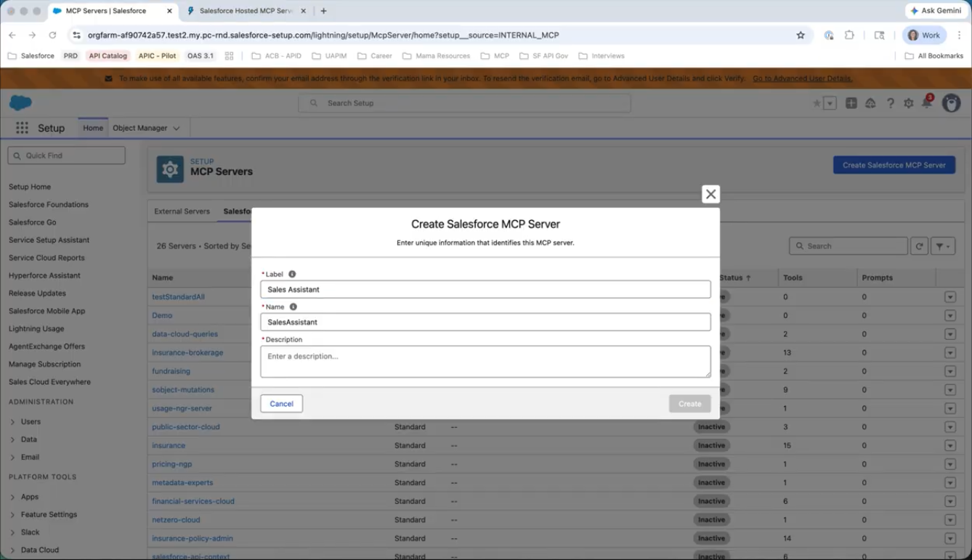Viewport: 972px width, 560px height.
Task: Open the Extensions puzzle icon
Action: click(849, 35)
